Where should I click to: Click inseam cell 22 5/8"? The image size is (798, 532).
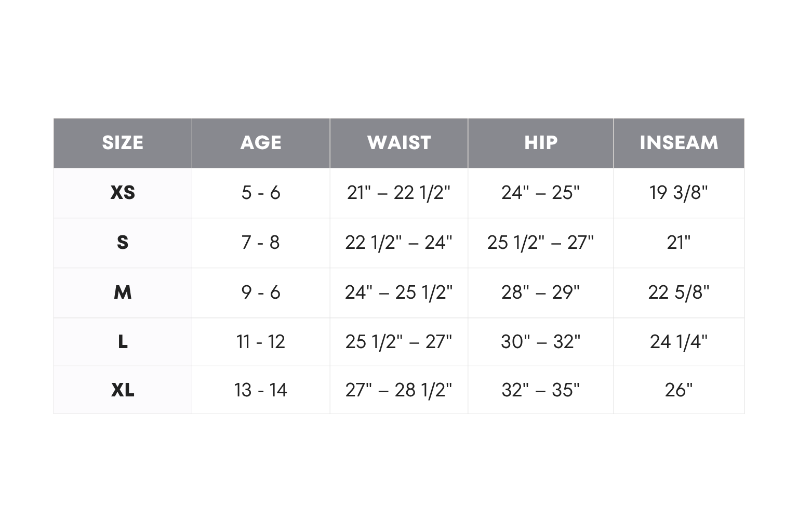(x=679, y=292)
